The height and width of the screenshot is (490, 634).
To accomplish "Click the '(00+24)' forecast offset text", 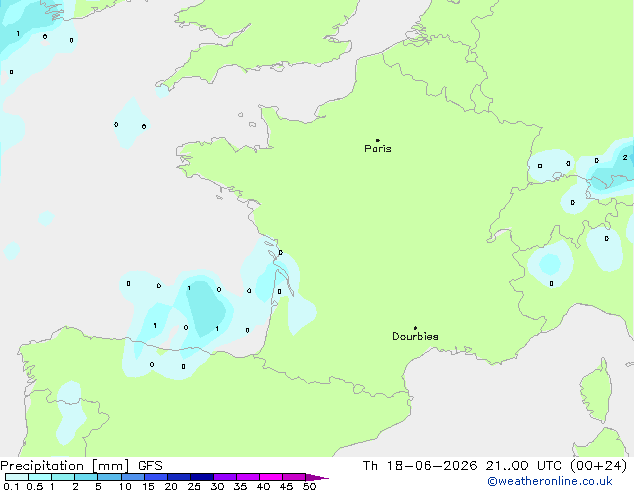I will click(598, 466).
